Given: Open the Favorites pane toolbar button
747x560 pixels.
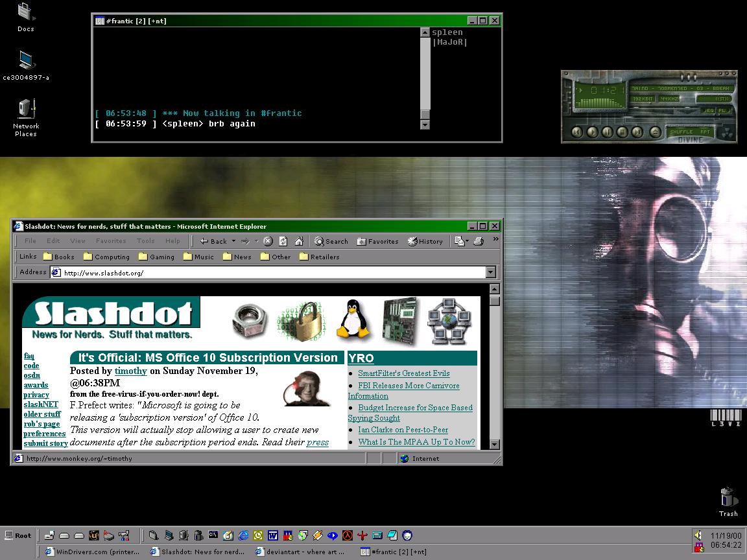Looking at the screenshot, I should [x=378, y=241].
